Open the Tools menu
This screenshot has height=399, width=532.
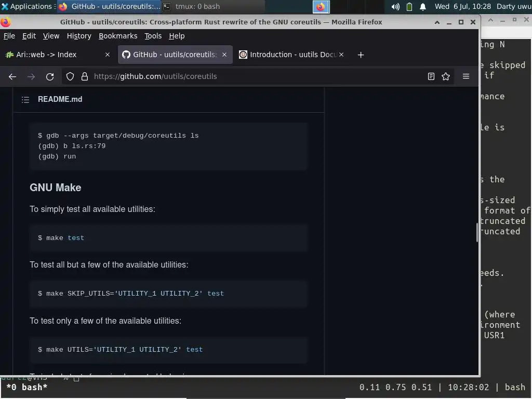153,36
